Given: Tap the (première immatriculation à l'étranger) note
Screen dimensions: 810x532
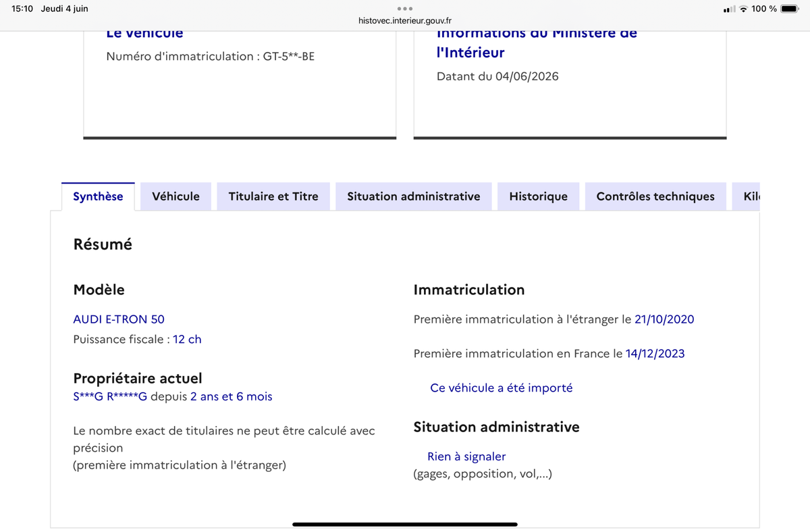Looking at the screenshot, I should point(180,465).
